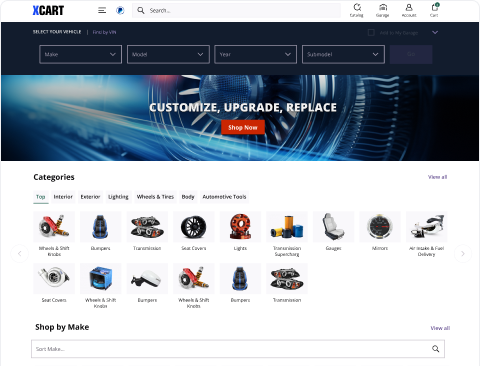Screen dimensions: 480x366
Task: Switch to the Exterior tab
Action: 90,197
